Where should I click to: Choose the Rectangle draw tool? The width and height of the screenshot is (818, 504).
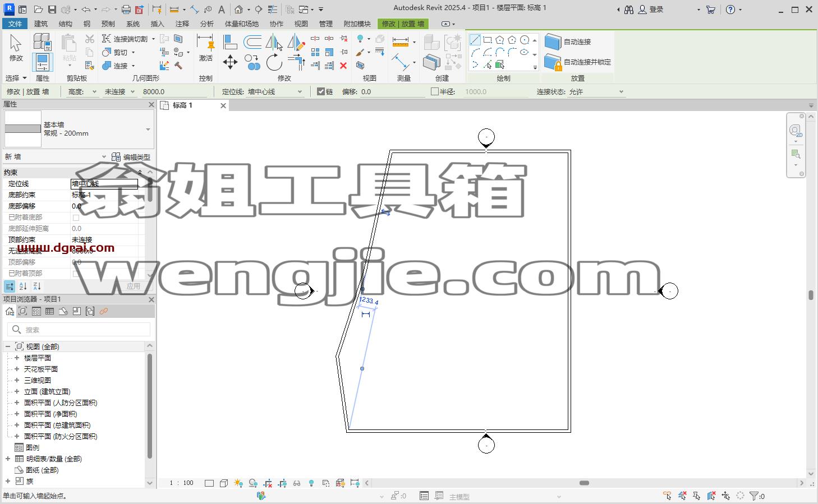(488, 40)
